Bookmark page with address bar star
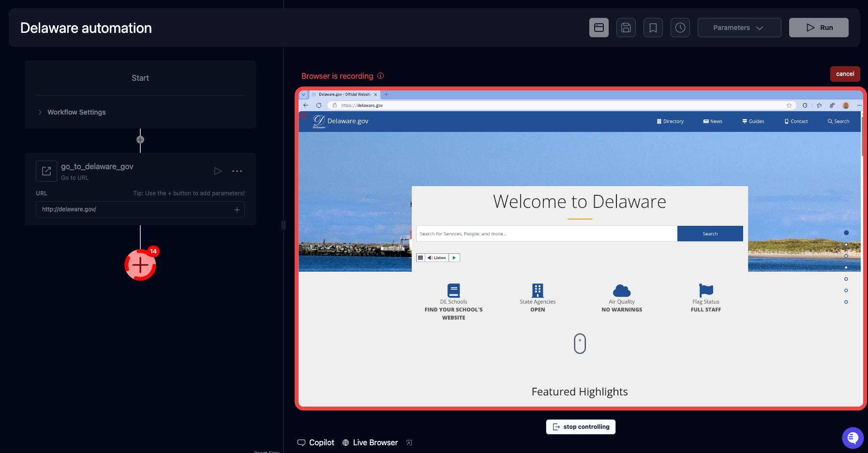 point(789,105)
